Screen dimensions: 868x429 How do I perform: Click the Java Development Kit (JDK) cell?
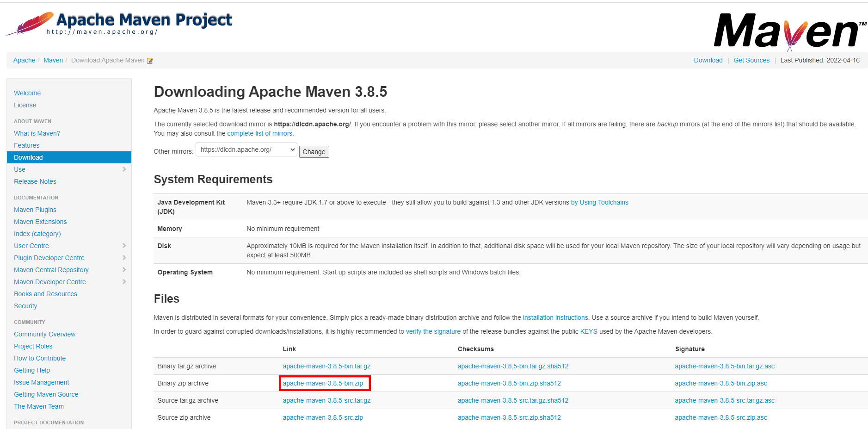click(191, 207)
